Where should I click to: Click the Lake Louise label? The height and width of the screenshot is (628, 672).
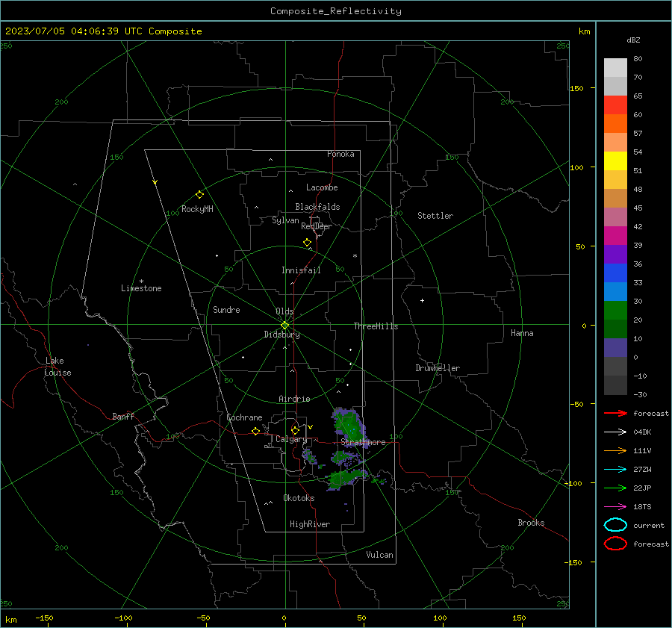click(57, 367)
